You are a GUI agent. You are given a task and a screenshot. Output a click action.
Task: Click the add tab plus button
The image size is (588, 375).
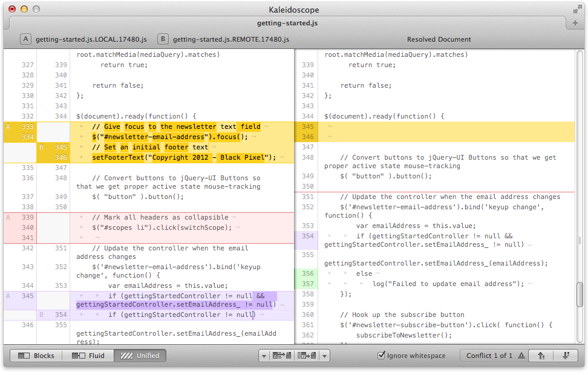[575, 23]
